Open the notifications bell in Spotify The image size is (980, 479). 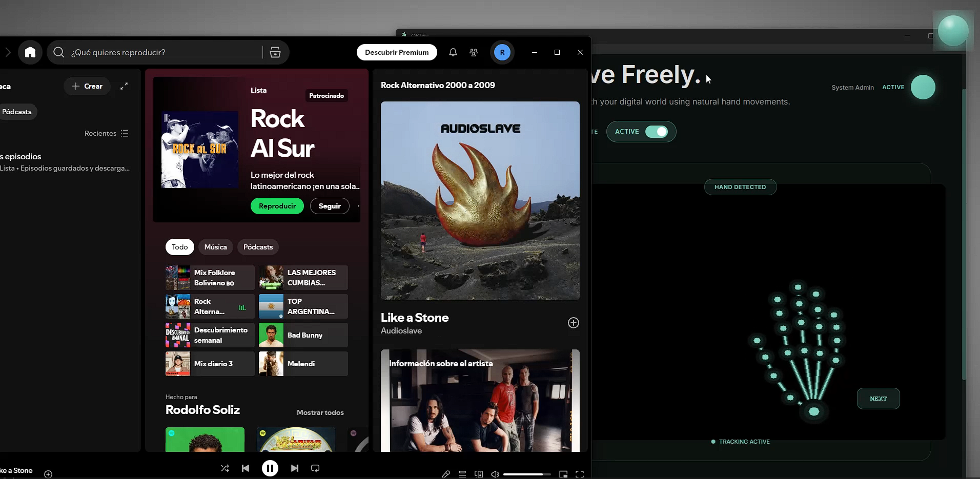(453, 52)
